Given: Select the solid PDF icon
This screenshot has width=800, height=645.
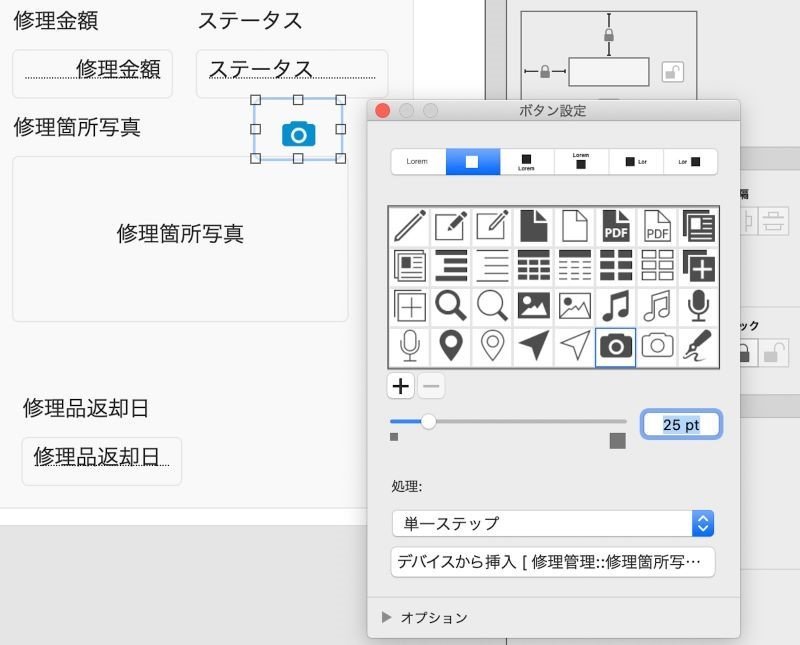Looking at the screenshot, I should (x=616, y=226).
